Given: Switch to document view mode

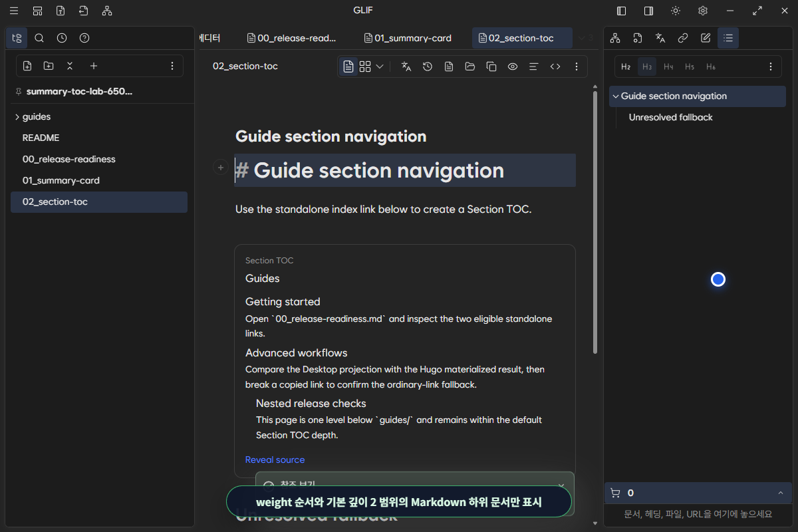Looking at the screenshot, I should click(x=348, y=66).
